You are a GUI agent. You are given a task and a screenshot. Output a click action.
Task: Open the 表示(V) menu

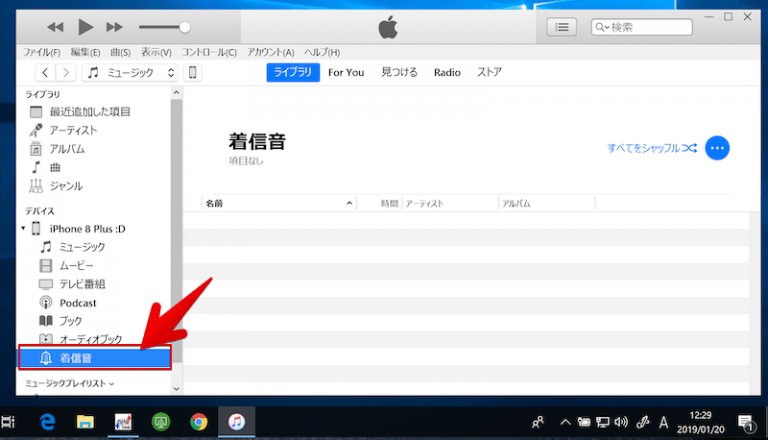[x=156, y=52]
